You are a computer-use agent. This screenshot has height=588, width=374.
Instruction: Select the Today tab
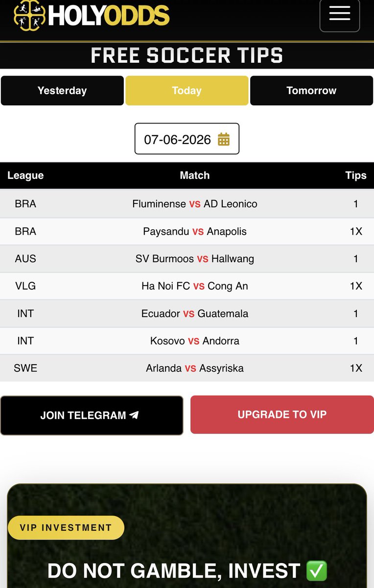[187, 91]
